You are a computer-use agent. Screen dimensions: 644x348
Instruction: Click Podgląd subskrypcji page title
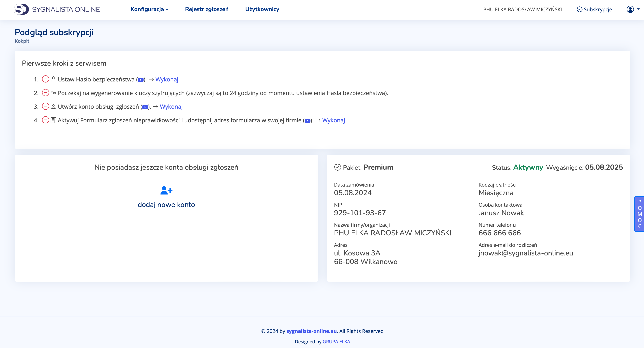click(x=54, y=32)
